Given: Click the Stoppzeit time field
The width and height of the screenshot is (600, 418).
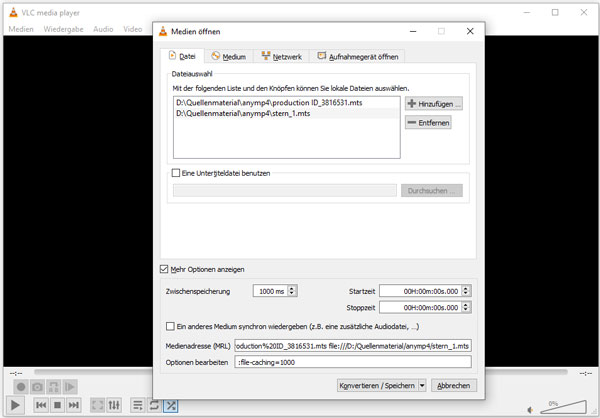Looking at the screenshot, I should [x=421, y=307].
